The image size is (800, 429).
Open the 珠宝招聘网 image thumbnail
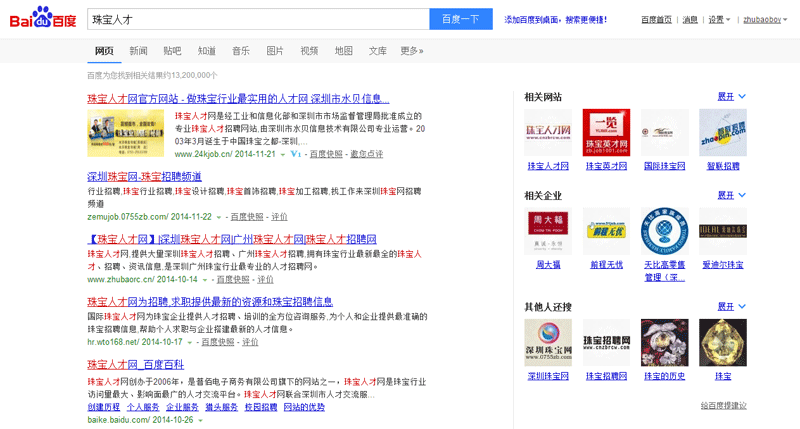click(x=606, y=342)
